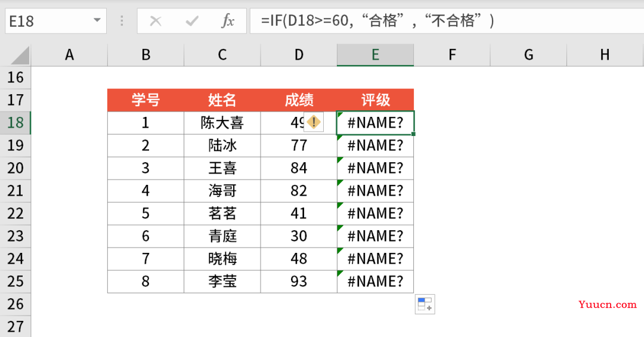Select the #NAME? cell in row 19
Viewport: 644px width, 337px height.
tap(376, 145)
